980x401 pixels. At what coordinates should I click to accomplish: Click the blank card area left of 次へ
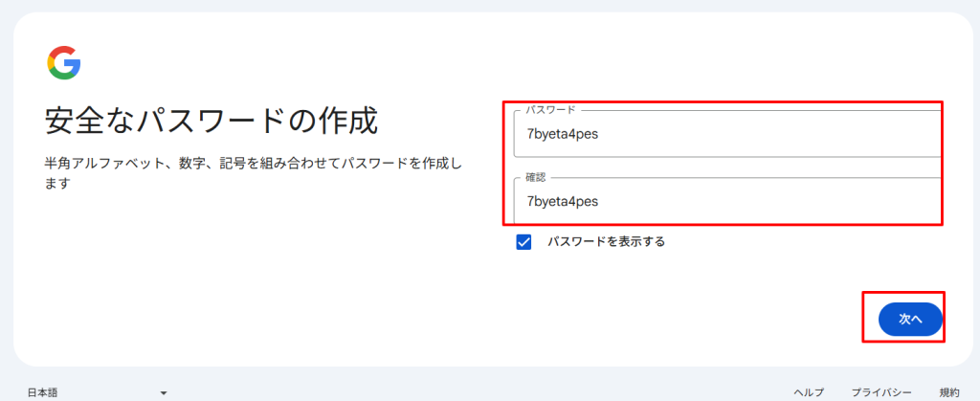(670, 319)
